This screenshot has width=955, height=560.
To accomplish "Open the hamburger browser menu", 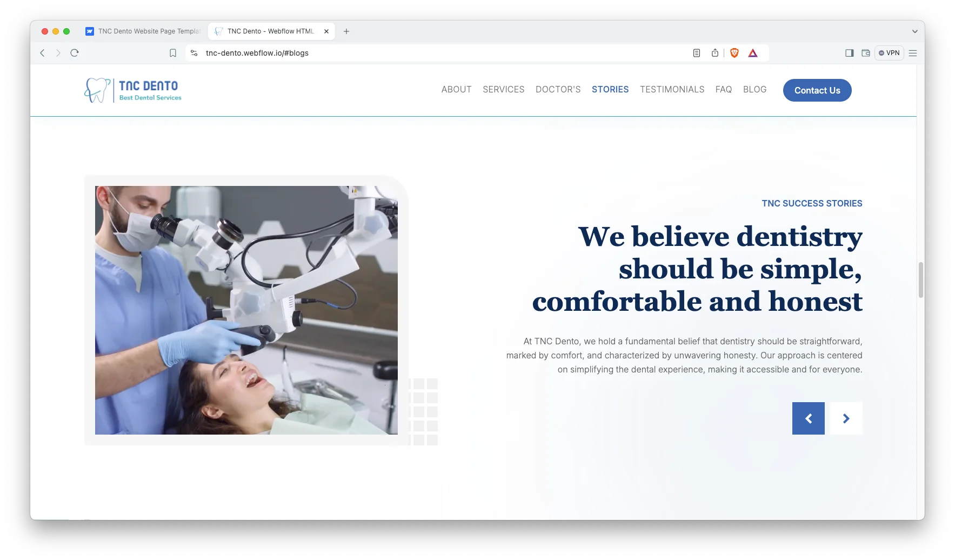I will [x=913, y=53].
